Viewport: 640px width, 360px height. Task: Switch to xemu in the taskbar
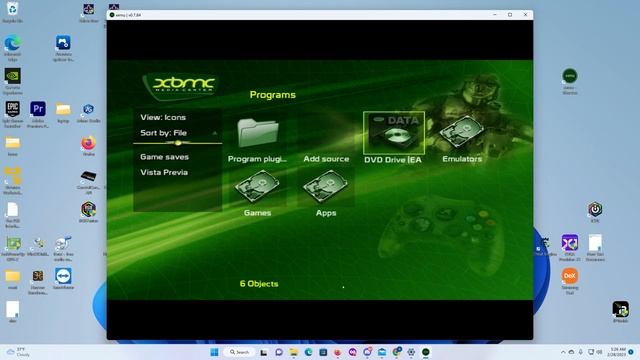click(426, 352)
